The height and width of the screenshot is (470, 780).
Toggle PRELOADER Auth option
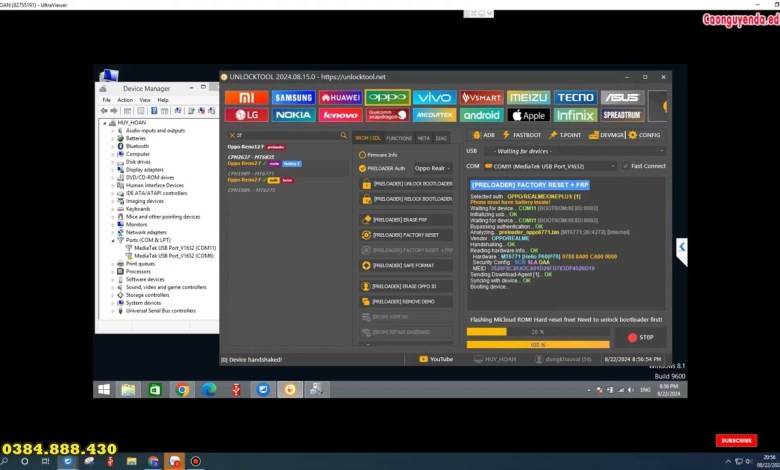(382, 169)
